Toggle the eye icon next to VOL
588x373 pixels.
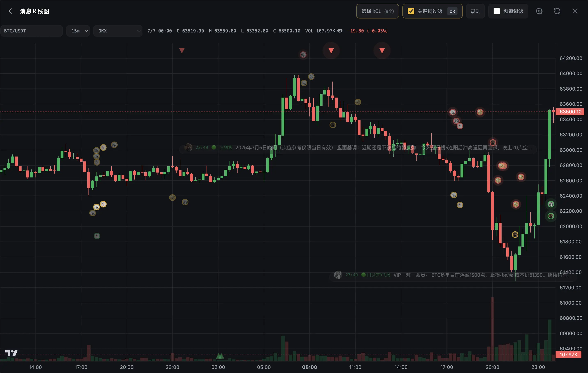[x=340, y=31]
